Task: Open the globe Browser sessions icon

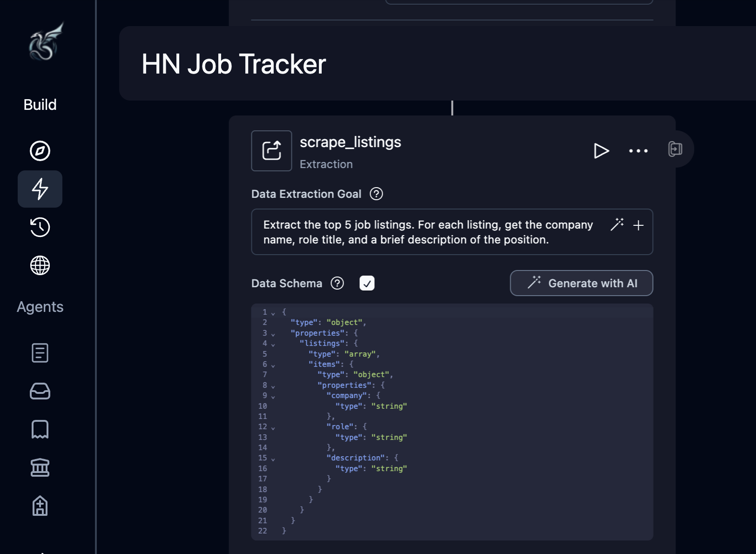Action: (40, 265)
